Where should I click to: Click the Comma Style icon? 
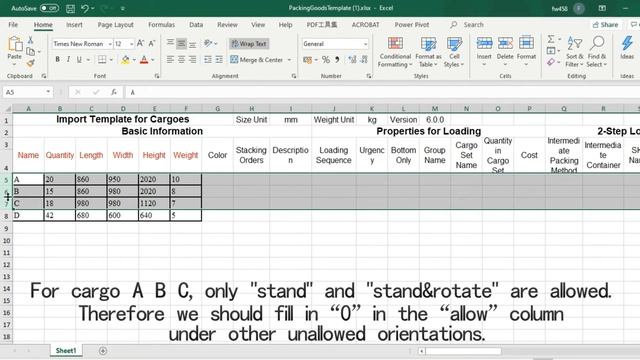point(337,60)
